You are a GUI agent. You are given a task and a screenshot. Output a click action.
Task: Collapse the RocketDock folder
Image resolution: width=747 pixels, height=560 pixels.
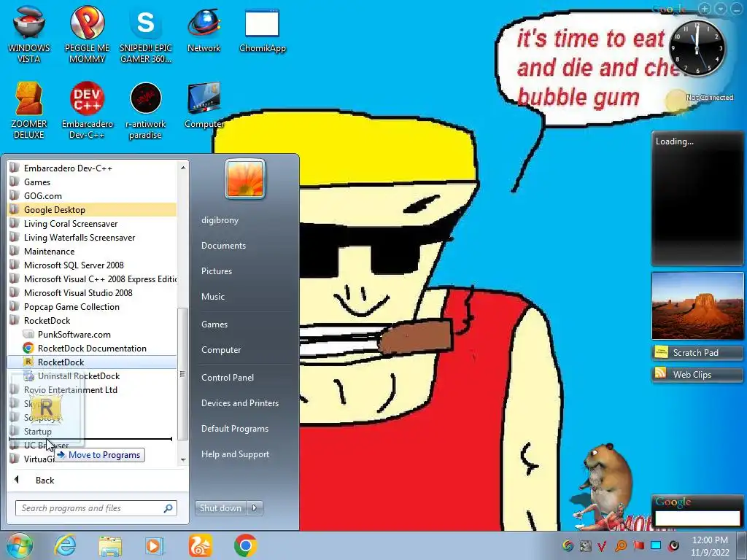(x=92, y=321)
